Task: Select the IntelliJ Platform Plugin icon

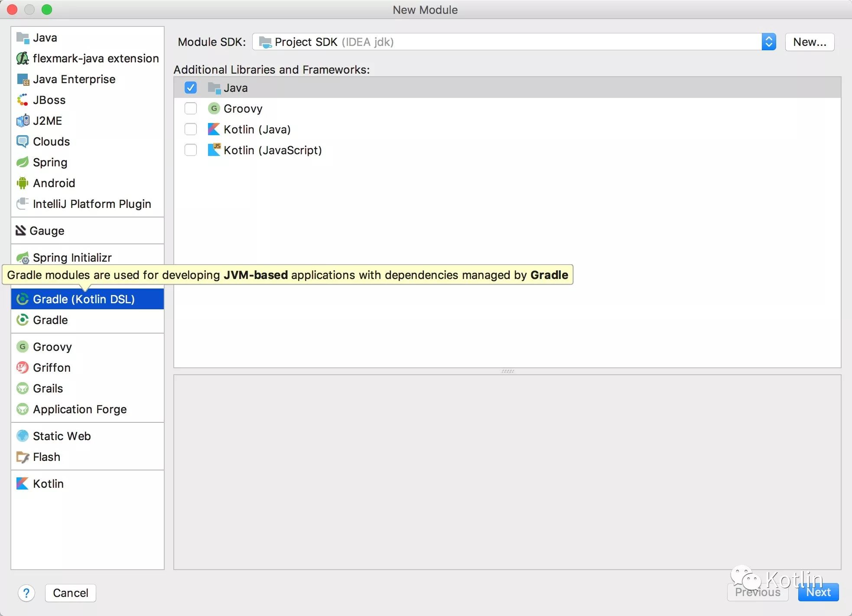Action: pyautogui.click(x=23, y=204)
